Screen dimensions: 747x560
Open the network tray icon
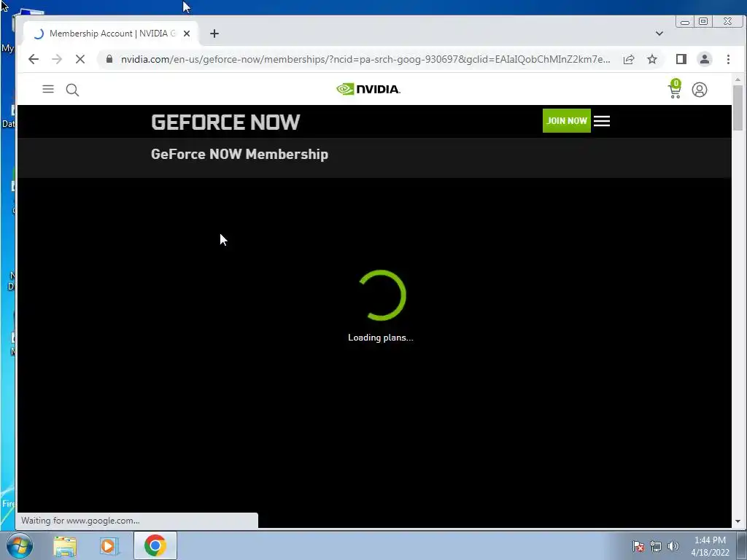point(656,546)
